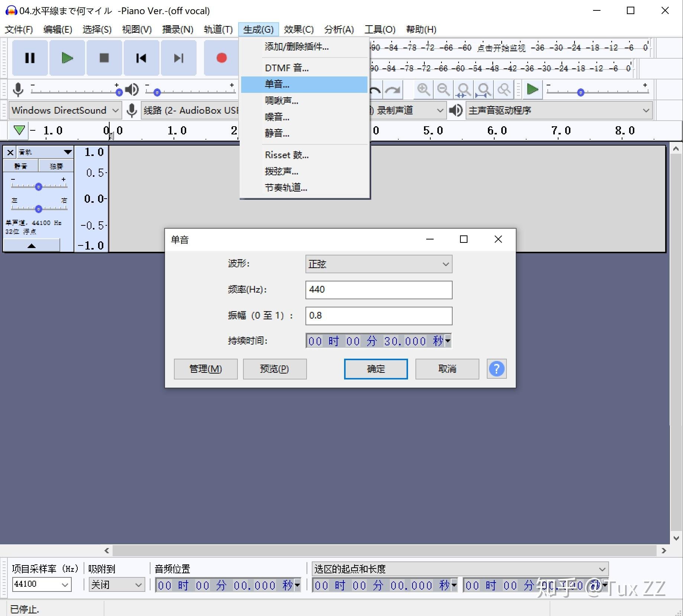Click the recording volume slider
The height and width of the screenshot is (616, 683).
click(76, 90)
